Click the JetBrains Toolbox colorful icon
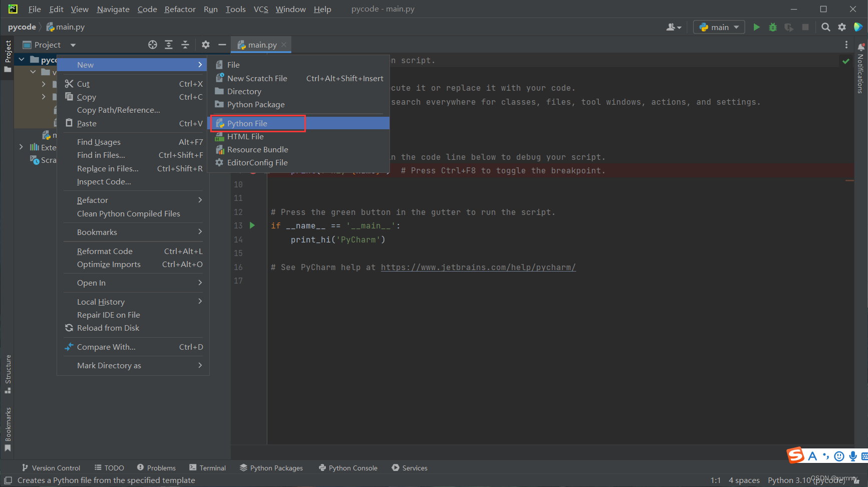This screenshot has height=487, width=868. coord(858,27)
